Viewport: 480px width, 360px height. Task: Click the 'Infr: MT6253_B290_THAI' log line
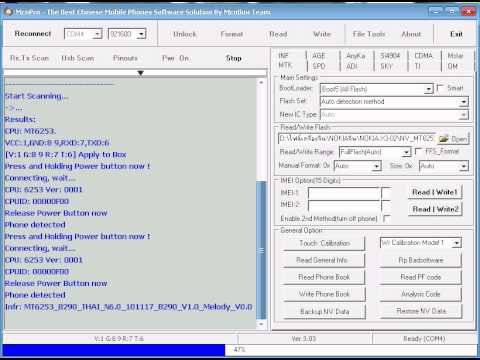129,307
